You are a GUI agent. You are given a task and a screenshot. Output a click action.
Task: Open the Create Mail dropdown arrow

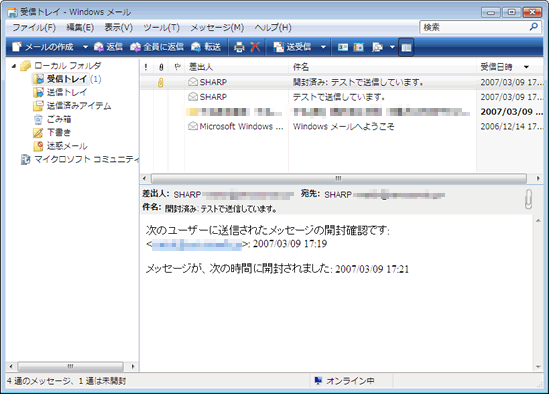tap(85, 47)
